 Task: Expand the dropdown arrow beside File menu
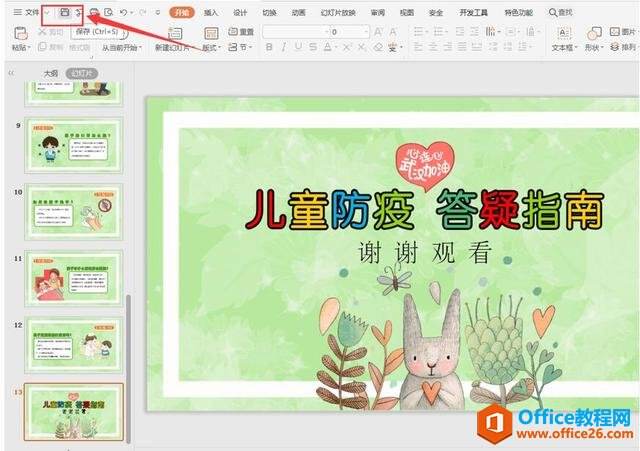pos(47,13)
